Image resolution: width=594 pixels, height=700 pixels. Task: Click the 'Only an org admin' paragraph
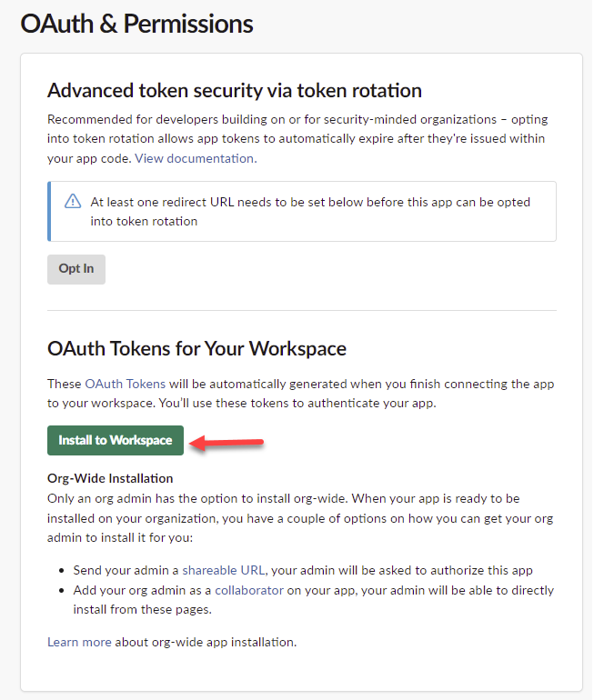pyautogui.click(x=300, y=518)
